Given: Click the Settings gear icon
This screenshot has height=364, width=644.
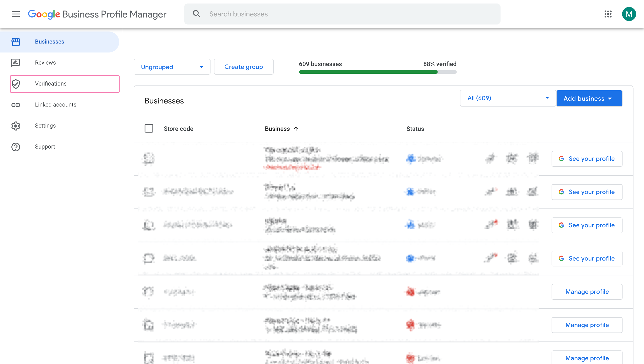Looking at the screenshot, I should click(16, 126).
